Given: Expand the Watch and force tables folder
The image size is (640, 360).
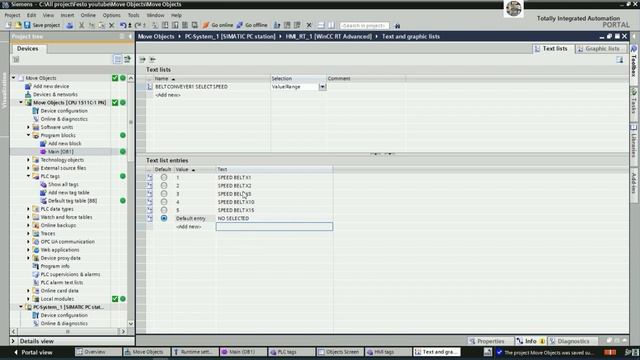Looking at the screenshot, I should pyautogui.click(x=29, y=217).
